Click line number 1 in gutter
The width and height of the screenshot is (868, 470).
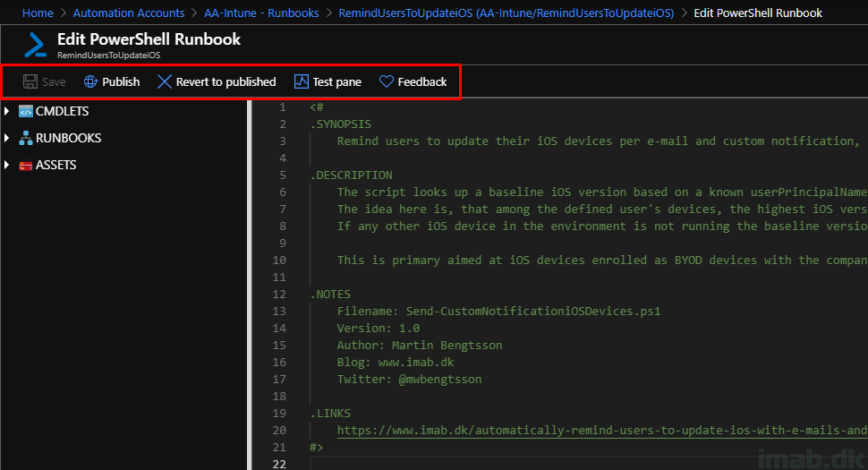click(x=282, y=107)
